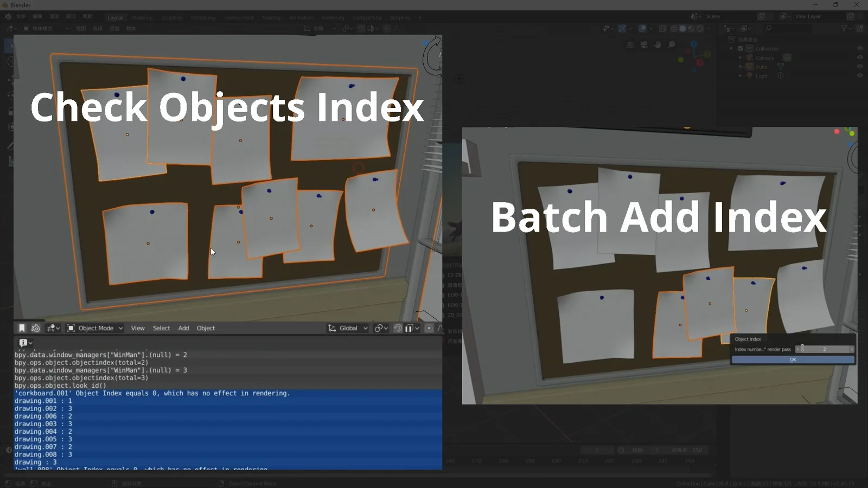
Task: Switch to the Shading workspace tab
Action: coord(271,17)
